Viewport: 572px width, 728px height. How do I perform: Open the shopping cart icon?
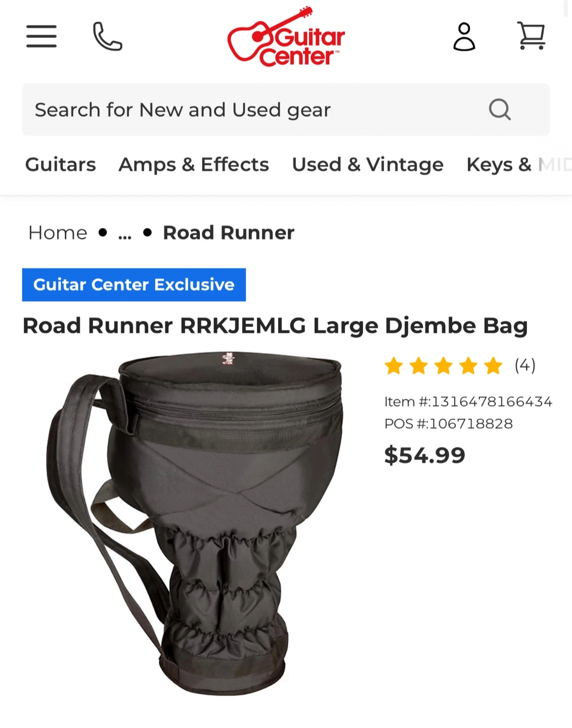531,35
